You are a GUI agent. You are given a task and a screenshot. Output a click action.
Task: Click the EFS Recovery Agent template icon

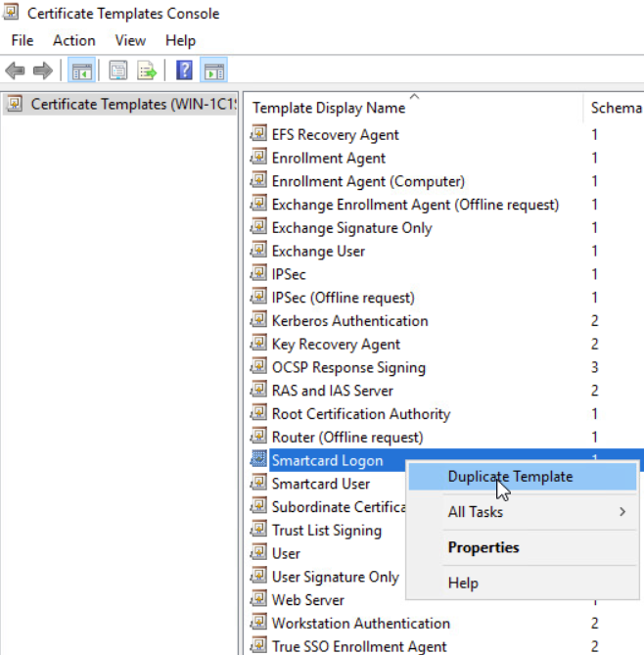(x=259, y=134)
